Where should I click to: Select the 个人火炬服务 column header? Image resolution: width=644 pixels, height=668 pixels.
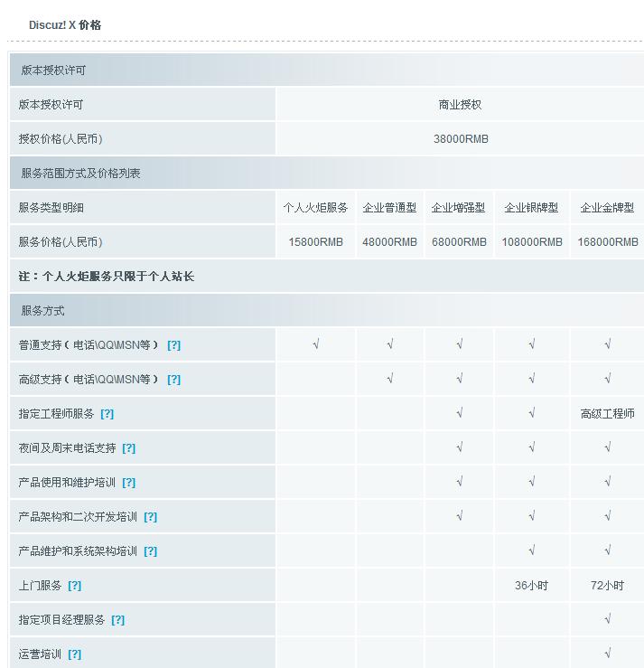click(315, 208)
